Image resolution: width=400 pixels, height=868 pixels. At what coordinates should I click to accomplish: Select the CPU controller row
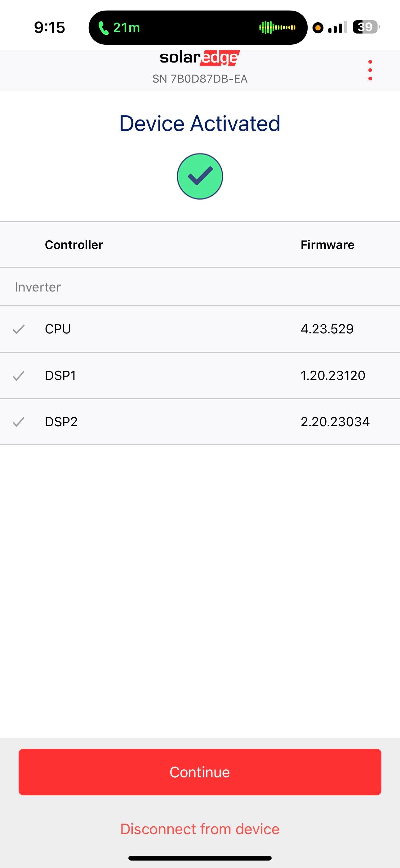coord(200,329)
